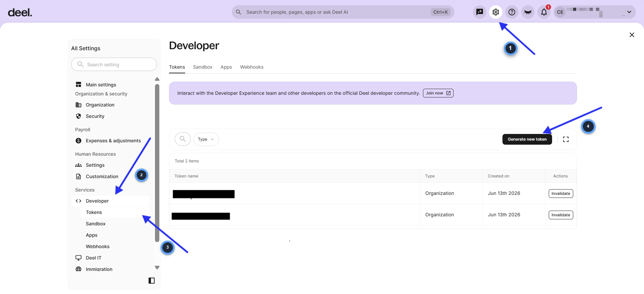The width and height of the screenshot is (644, 294).
Task: Expand table to fullscreen
Action: tap(566, 139)
